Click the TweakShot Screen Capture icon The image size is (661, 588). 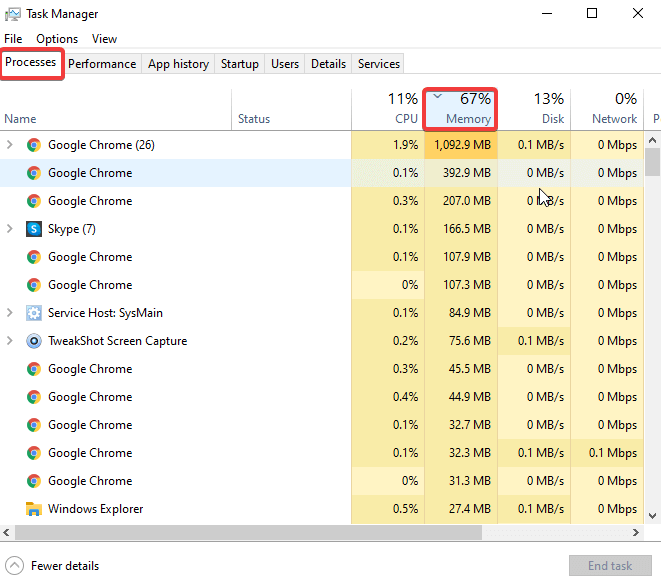click(x=34, y=341)
